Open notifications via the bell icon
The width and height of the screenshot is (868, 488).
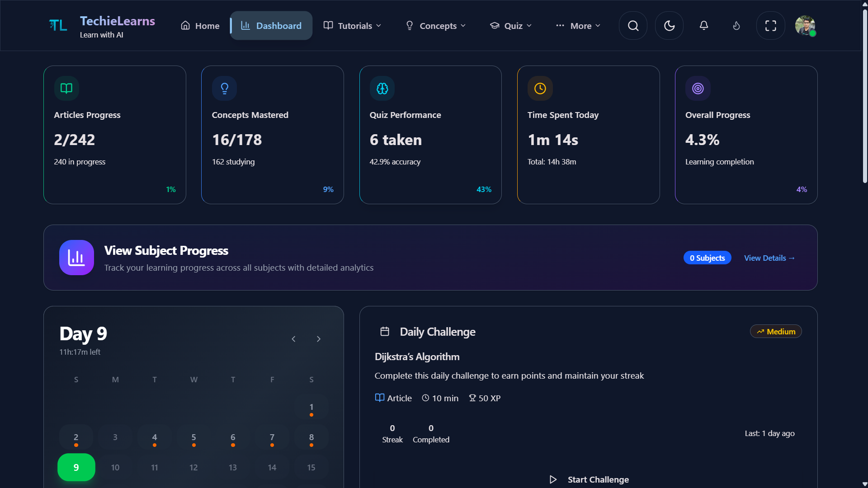[704, 26]
